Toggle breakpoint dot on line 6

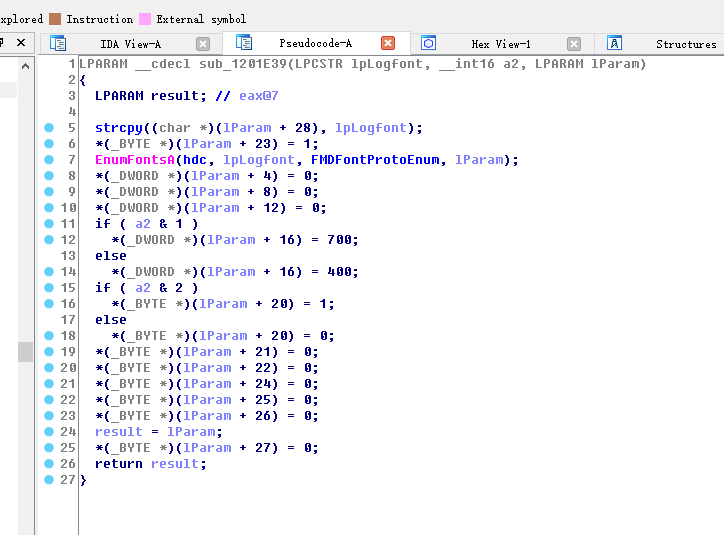[49, 144]
